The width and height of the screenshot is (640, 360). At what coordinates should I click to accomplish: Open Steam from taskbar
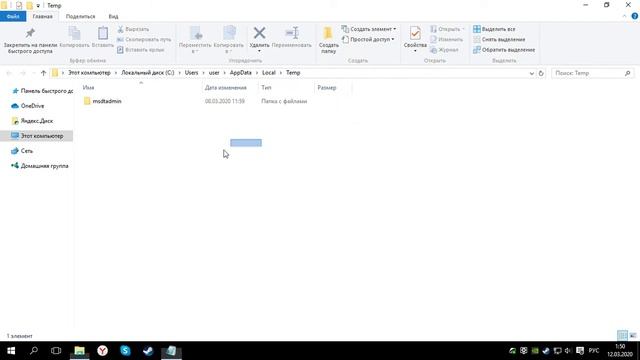point(148,351)
